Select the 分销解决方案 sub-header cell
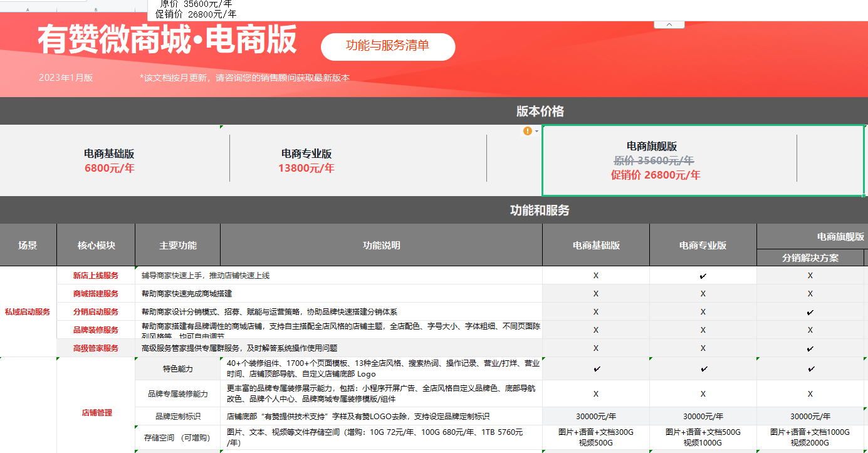This screenshot has height=453, width=868. [x=810, y=258]
